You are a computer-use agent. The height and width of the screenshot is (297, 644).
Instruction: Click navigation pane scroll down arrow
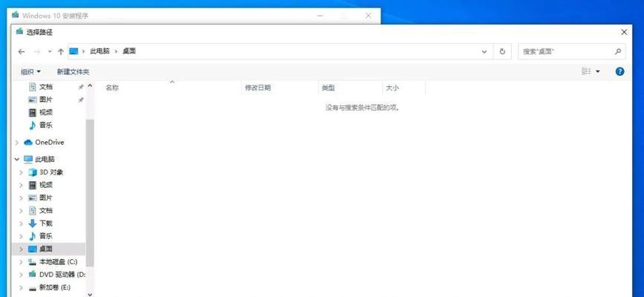pos(90,293)
